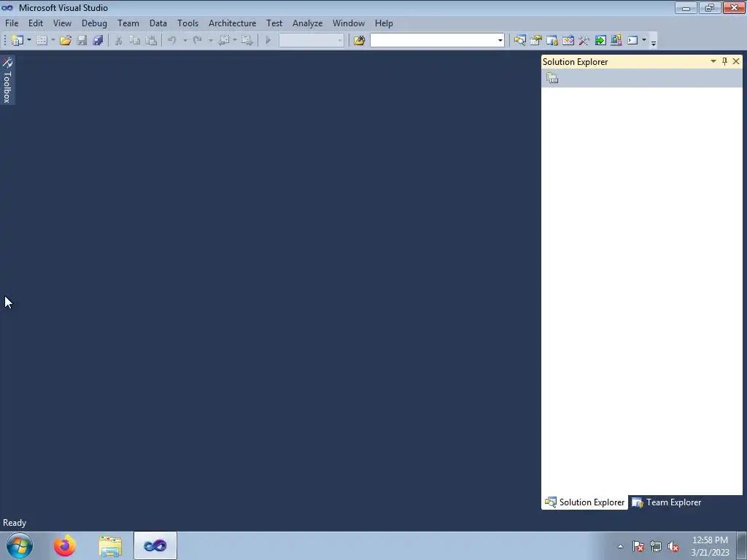Image resolution: width=747 pixels, height=560 pixels.
Task: Open the Help menu
Action: [x=384, y=23]
